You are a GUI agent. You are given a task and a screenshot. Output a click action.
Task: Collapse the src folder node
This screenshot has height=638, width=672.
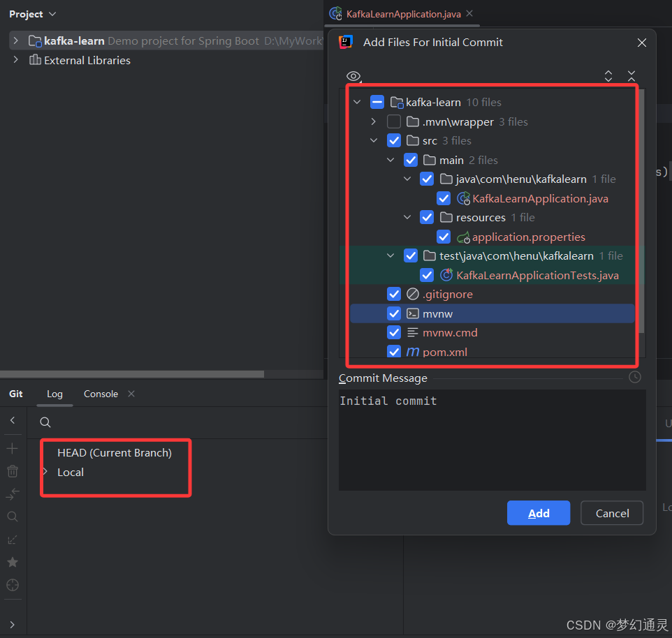point(374,140)
